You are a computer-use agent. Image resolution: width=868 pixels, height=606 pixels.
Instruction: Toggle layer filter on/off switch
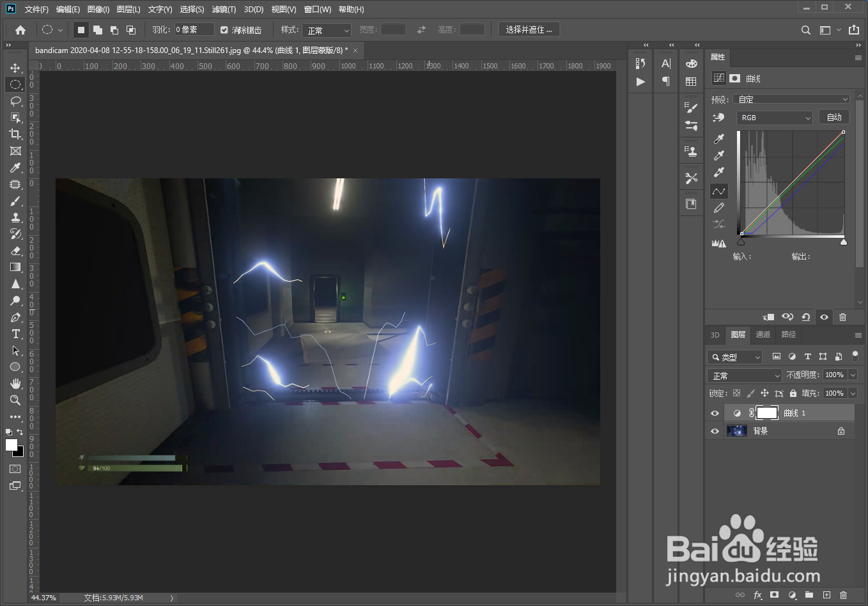[x=855, y=355]
